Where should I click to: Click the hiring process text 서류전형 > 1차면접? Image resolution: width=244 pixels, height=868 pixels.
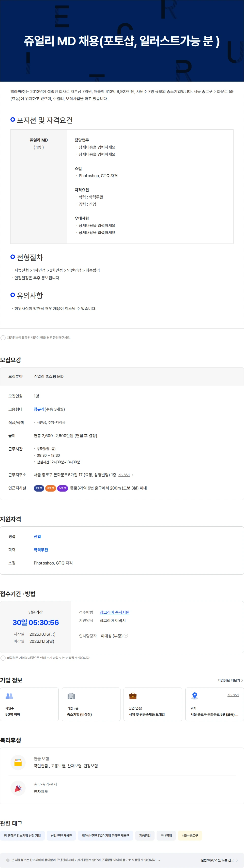(57, 270)
